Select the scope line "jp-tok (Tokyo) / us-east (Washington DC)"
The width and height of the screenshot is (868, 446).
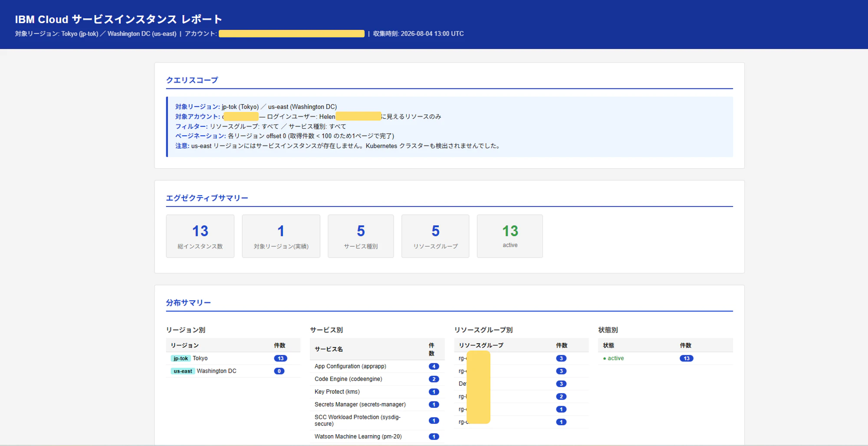coord(279,107)
